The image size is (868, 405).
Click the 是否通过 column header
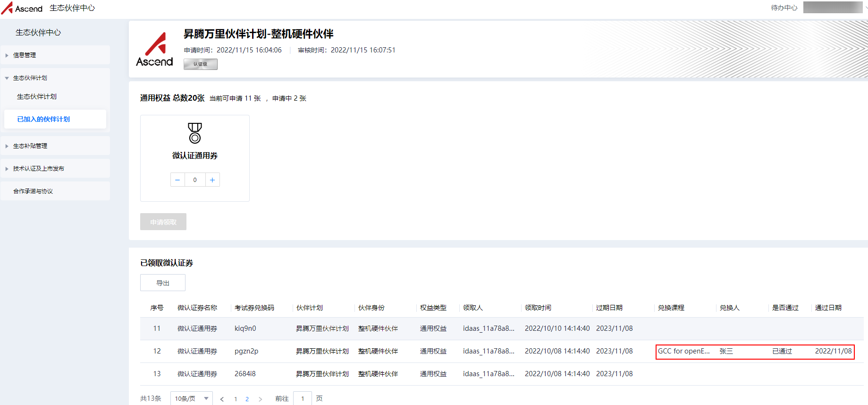coord(785,308)
